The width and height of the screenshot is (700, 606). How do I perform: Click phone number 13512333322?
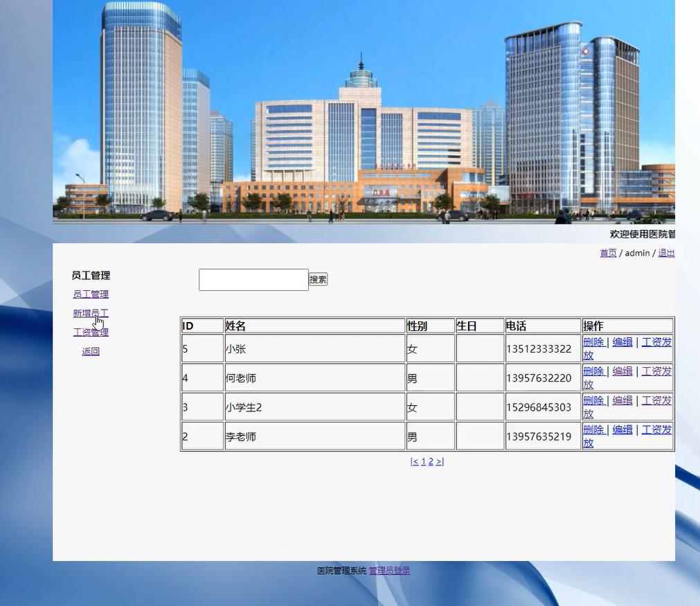coord(539,349)
